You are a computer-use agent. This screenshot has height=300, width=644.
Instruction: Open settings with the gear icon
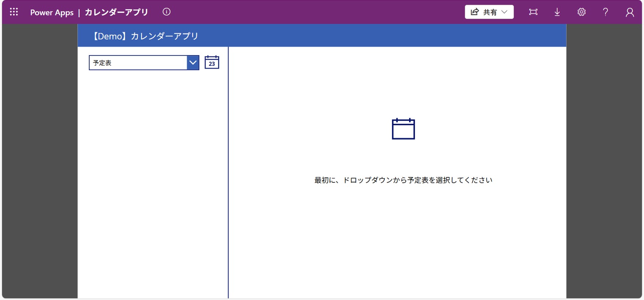pos(581,12)
